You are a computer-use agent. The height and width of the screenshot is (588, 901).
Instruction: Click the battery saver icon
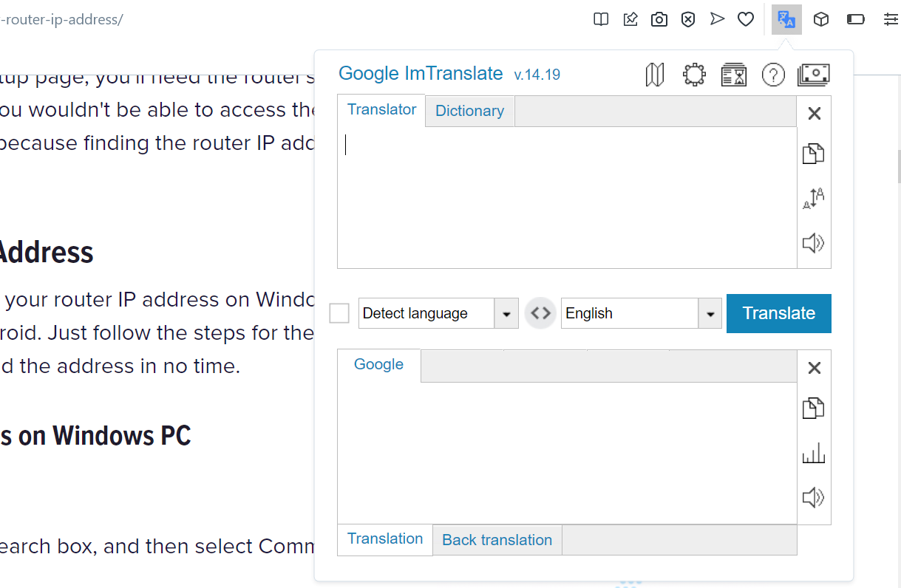pyautogui.click(x=856, y=19)
